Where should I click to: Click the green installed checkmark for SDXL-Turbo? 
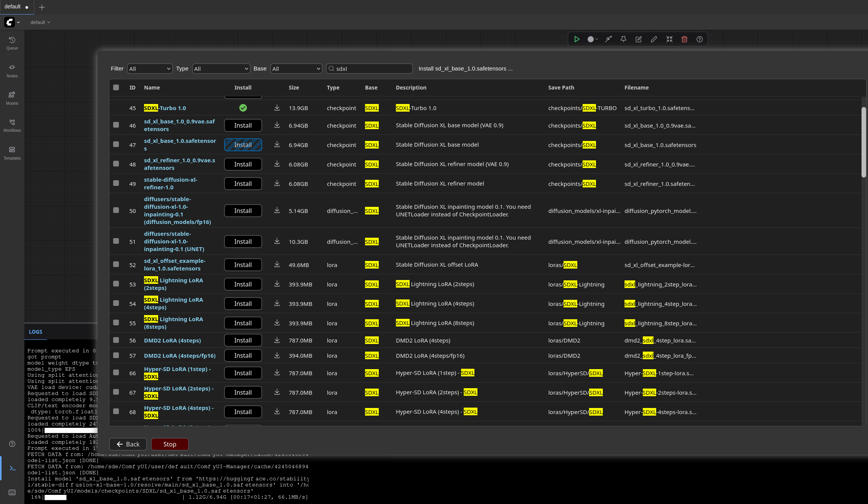[x=243, y=108]
